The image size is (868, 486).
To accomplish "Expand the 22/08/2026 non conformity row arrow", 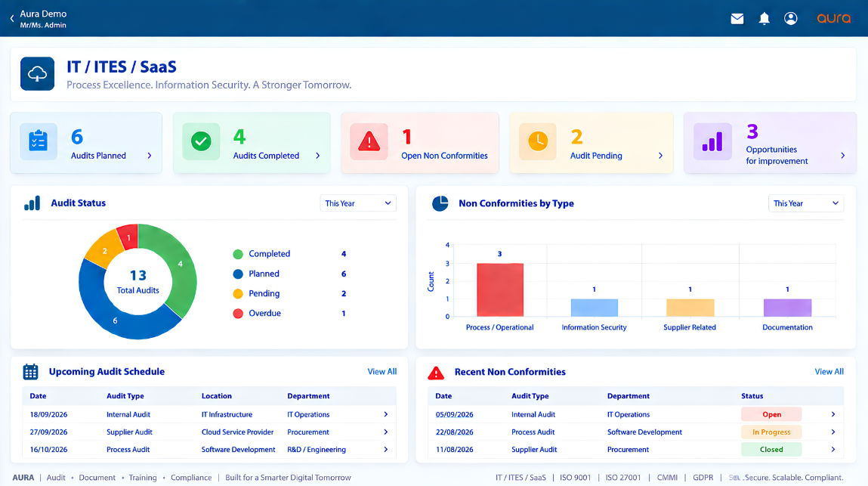I will click(x=833, y=432).
